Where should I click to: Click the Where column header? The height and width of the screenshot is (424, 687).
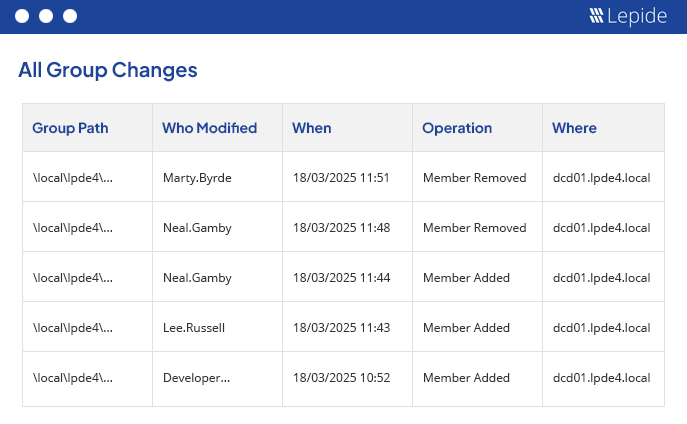574,128
